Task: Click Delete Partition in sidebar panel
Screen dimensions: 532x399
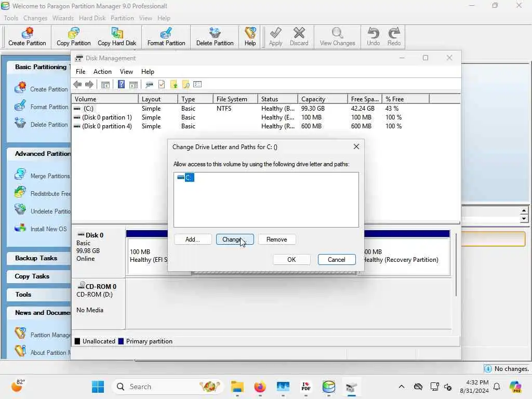Action: (42, 124)
